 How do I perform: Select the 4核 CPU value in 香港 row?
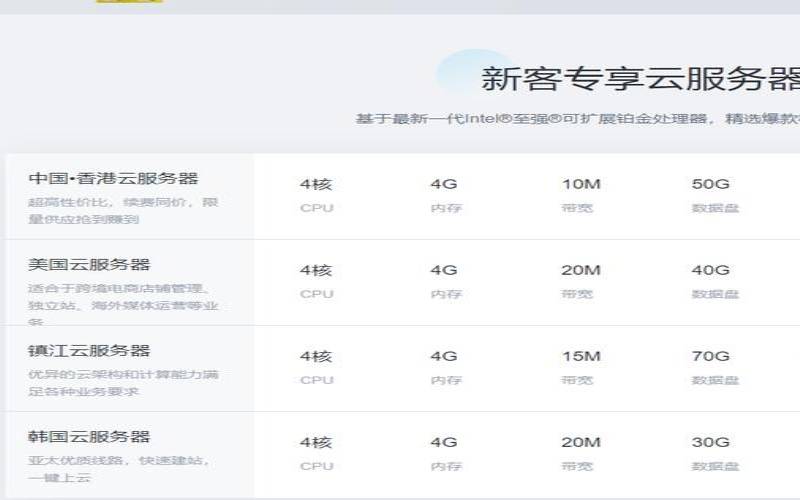coord(316,184)
